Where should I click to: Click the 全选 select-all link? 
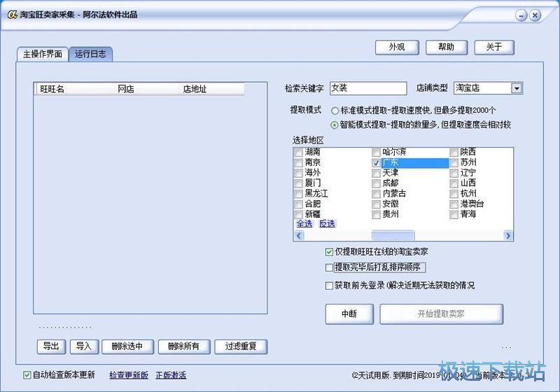pos(304,224)
